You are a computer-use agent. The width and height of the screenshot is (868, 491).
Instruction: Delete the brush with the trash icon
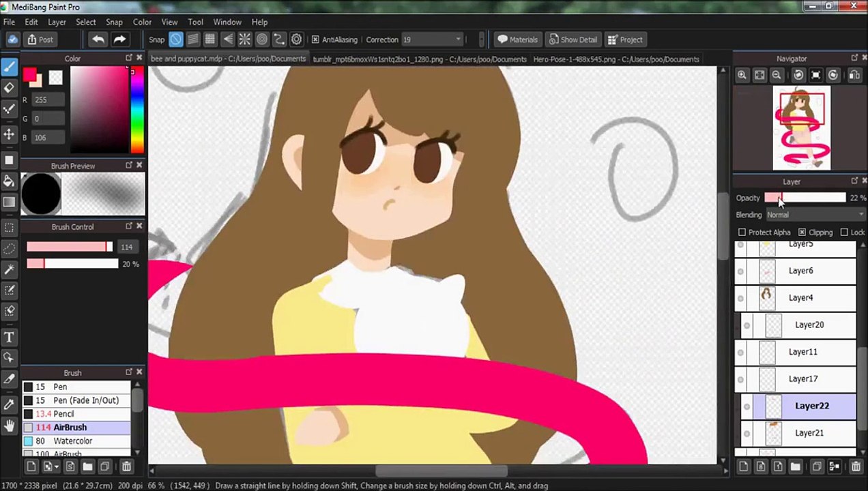pos(126,466)
